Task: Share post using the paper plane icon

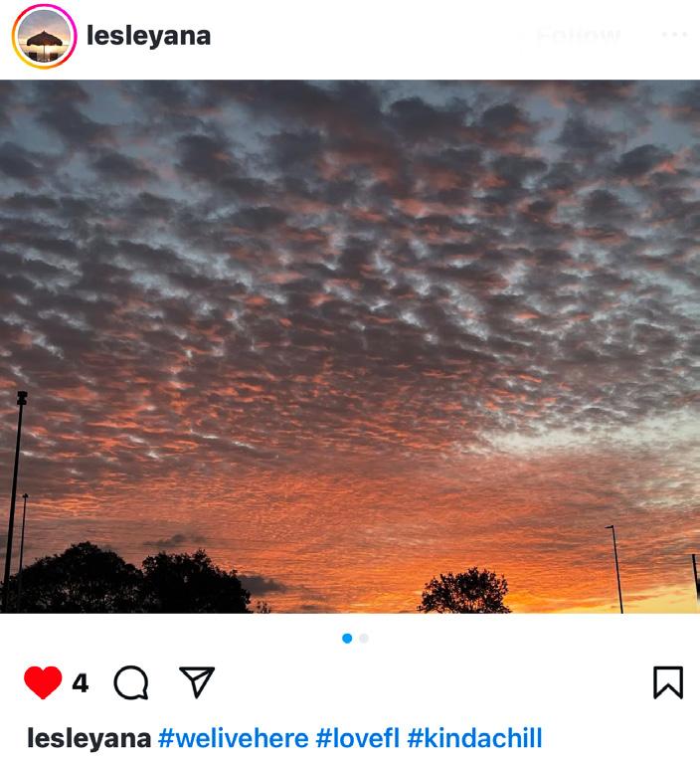Action: 197,681
